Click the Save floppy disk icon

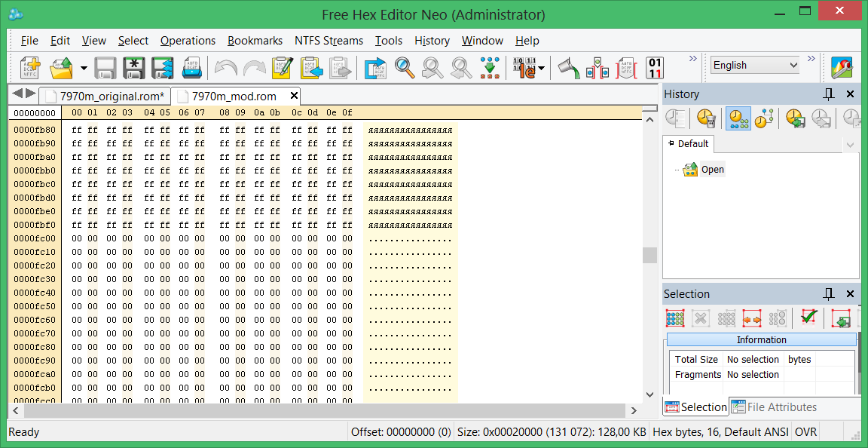tap(105, 68)
